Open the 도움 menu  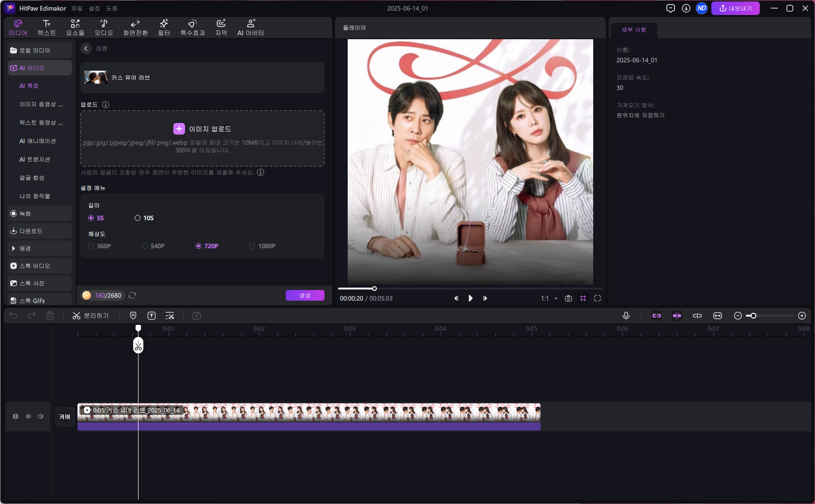coord(112,8)
